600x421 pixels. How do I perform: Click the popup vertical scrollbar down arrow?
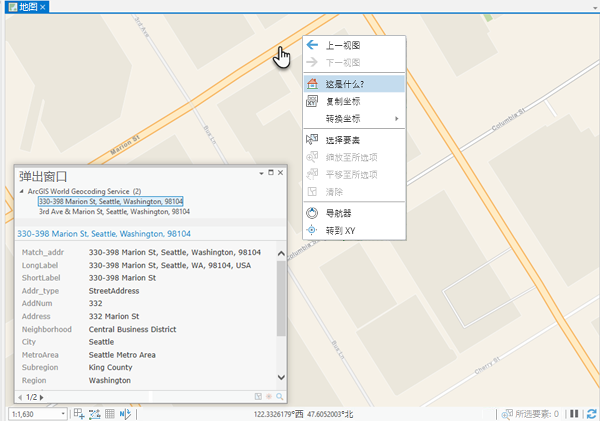(281, 378)
